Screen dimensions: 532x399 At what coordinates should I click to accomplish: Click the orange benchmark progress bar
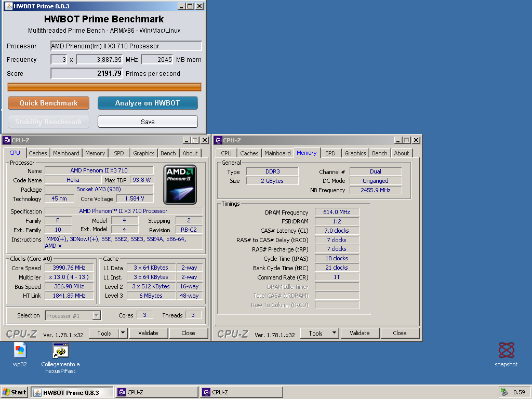[104, 87]
